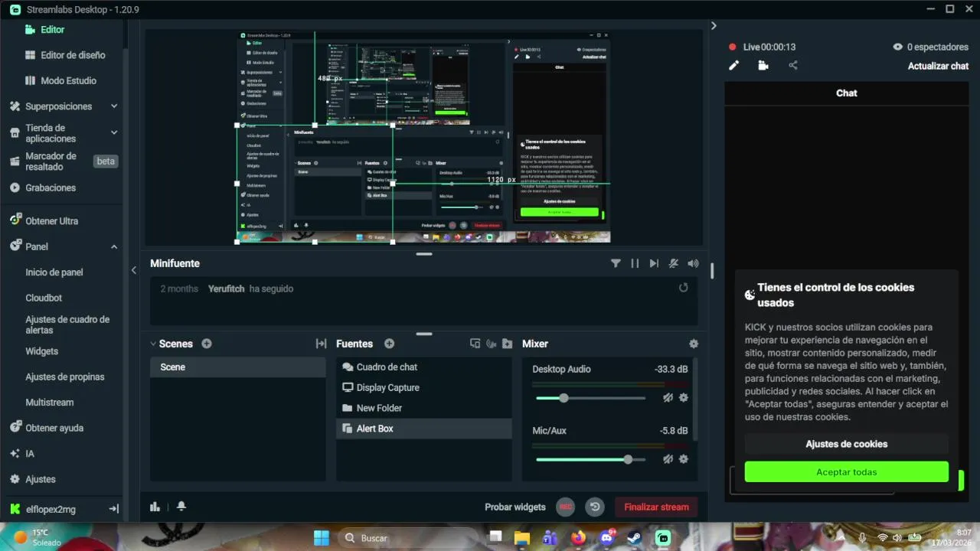Screen dimensions: 980x551
Task: Share the stream icon
Action: coord(793,66)
